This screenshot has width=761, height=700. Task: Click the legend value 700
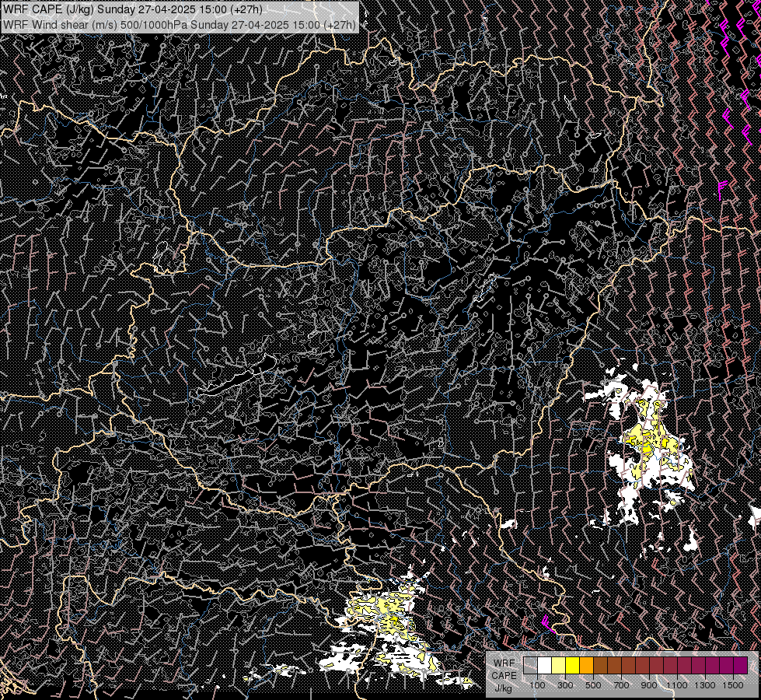point(621,685)
